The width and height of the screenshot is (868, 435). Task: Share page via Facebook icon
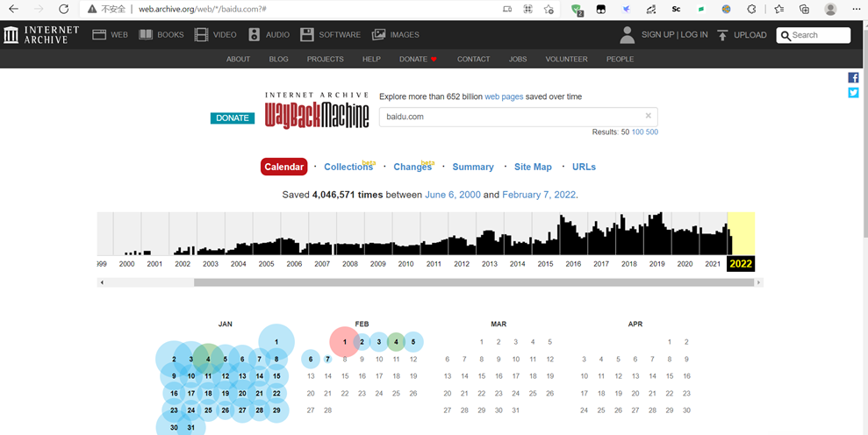coord(853,77)
